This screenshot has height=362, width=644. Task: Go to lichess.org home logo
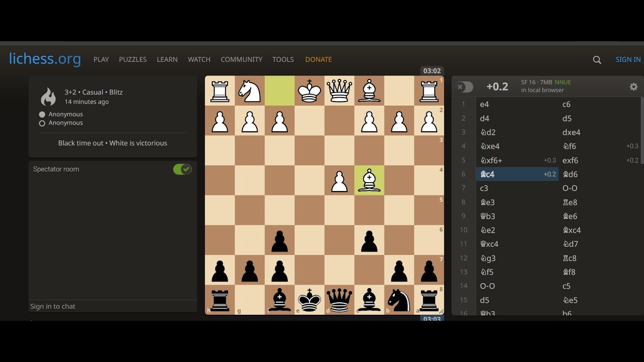[x=45, y=59]
